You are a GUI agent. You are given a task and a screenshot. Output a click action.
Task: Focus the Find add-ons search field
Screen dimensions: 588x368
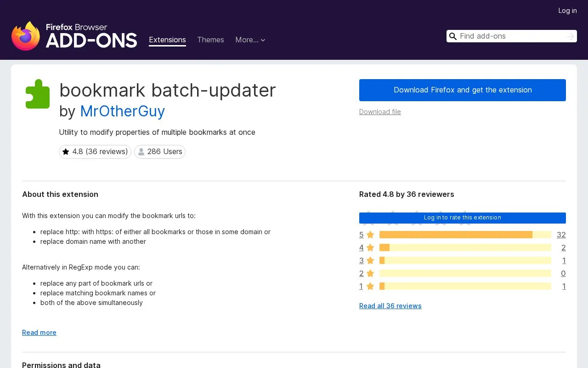pos(512,36)
